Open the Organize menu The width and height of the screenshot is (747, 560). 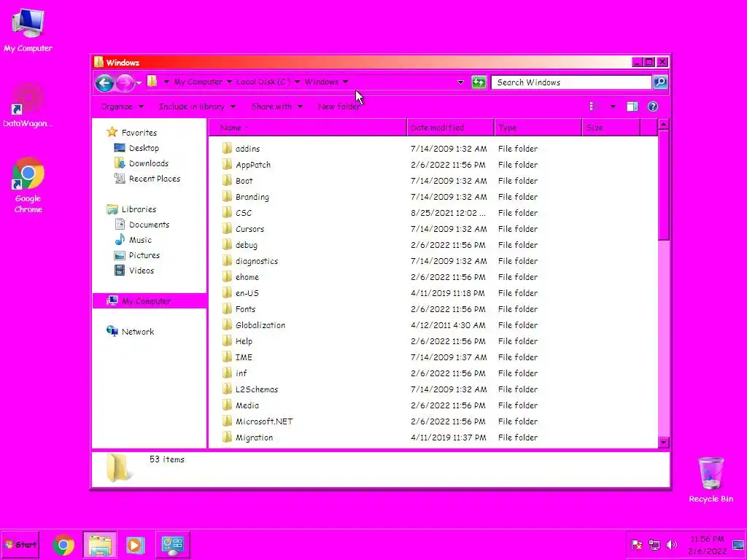pyautogui.click(x=122, y=106)
